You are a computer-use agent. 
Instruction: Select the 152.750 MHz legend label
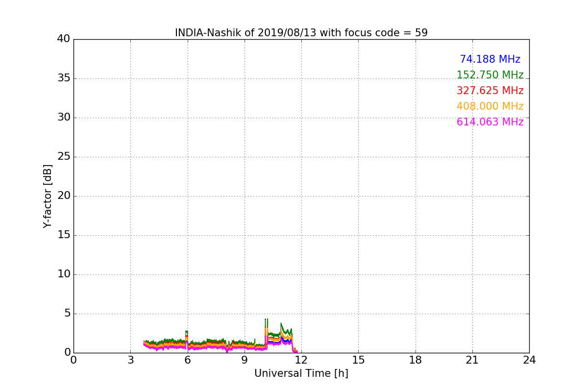click(490, 75)
